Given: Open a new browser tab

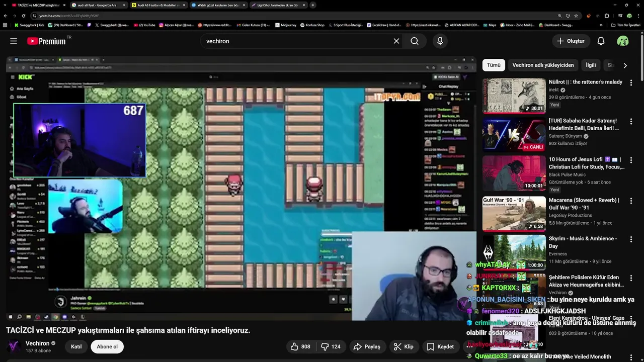Looking at the screenshot, I should (313, 5).
